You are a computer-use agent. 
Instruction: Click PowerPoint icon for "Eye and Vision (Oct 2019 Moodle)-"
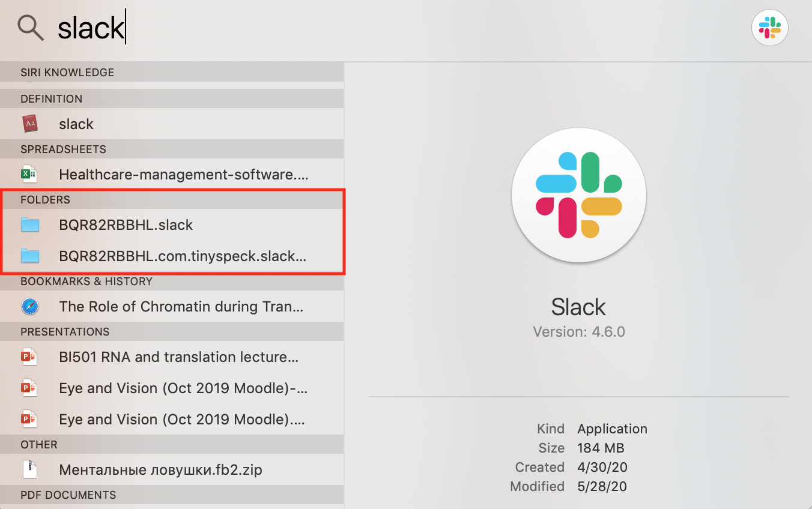coord(29,388)
